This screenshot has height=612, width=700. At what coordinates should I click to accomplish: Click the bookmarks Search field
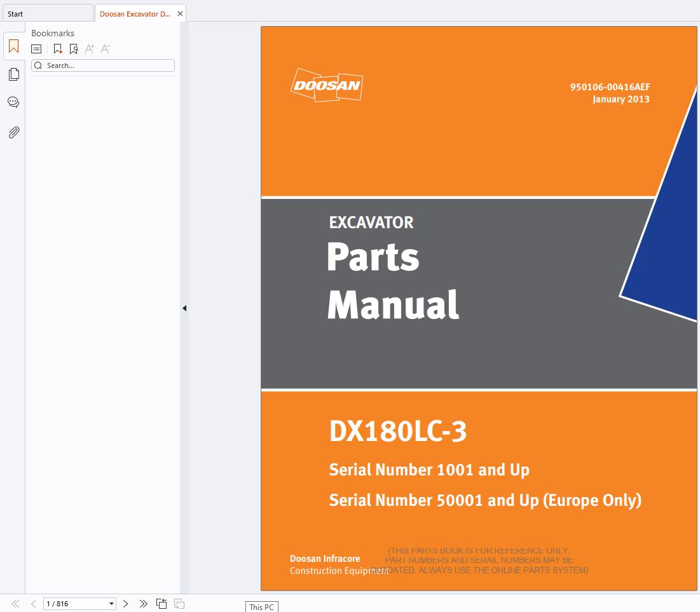102,65
